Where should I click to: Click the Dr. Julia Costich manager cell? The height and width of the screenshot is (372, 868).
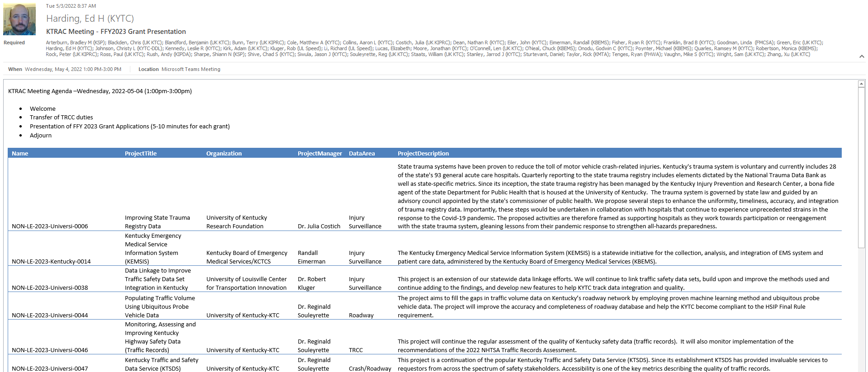(x=319, y=226)
